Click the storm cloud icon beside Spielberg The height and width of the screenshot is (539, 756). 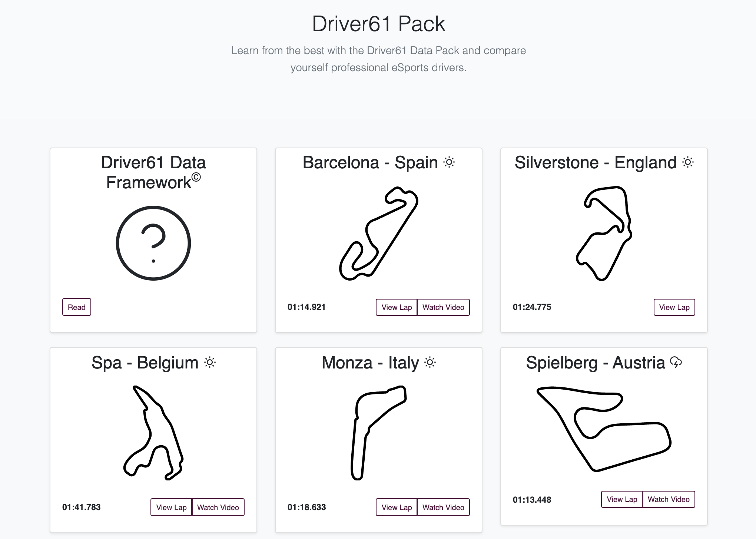click(x=676, y=362)
